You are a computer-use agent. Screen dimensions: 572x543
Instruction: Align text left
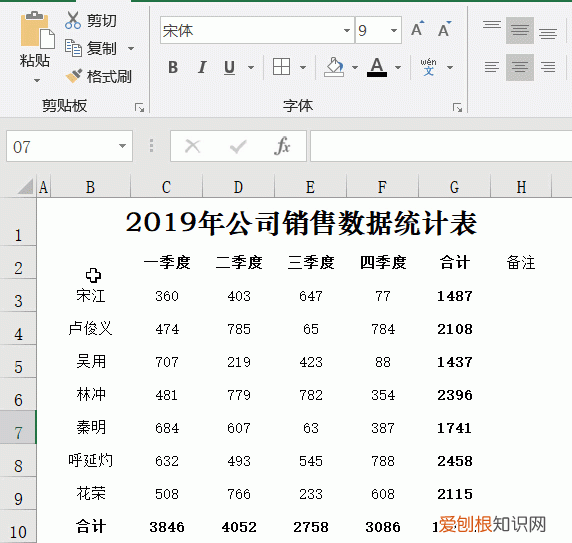(x=492, y=67)
